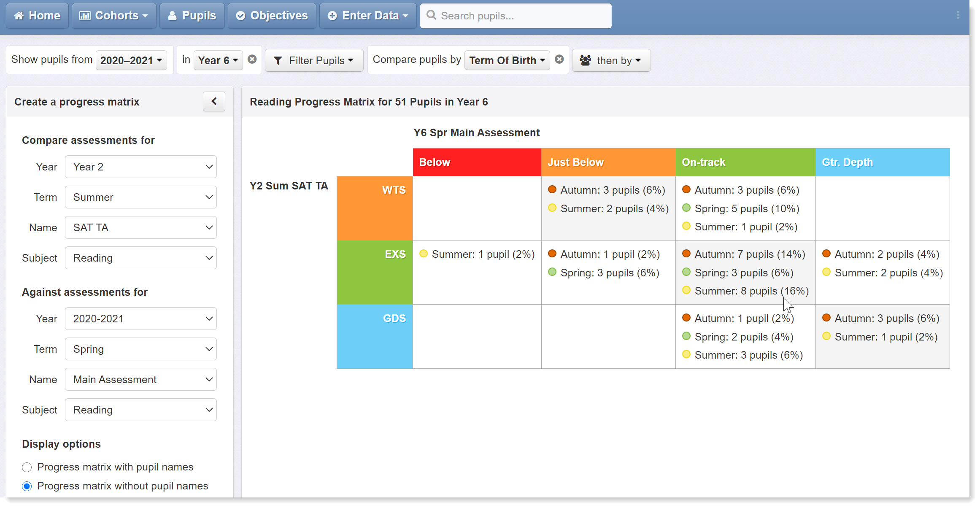The width and height of the screenshot is (980, 508).
Task: Open the Enter Data menu
Action: coord(368,16)
